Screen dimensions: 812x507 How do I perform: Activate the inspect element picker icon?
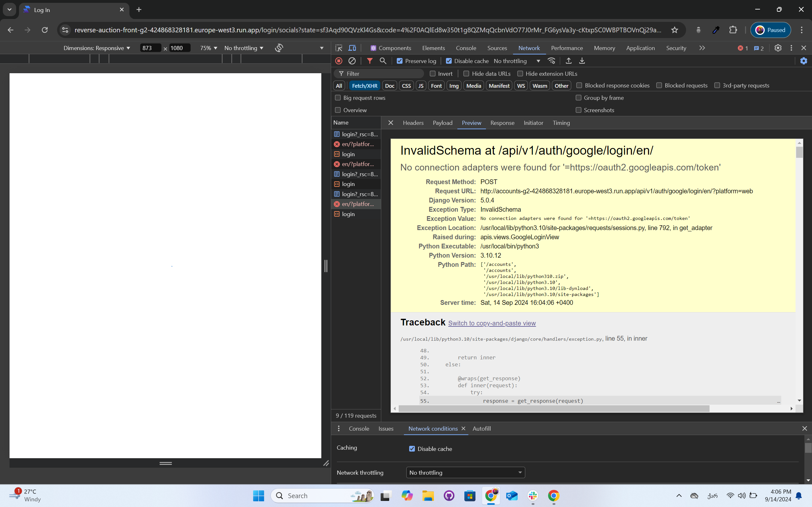(x=338, y=48)
